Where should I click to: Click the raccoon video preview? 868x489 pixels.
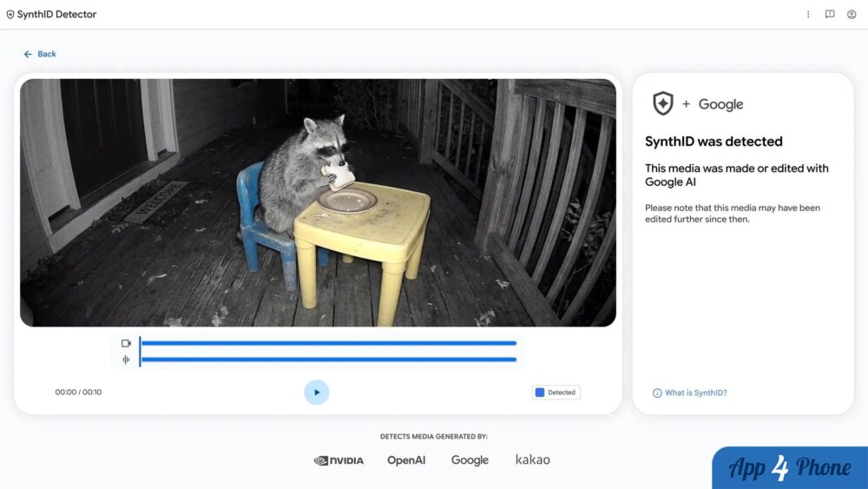click(x=318, y=202)
